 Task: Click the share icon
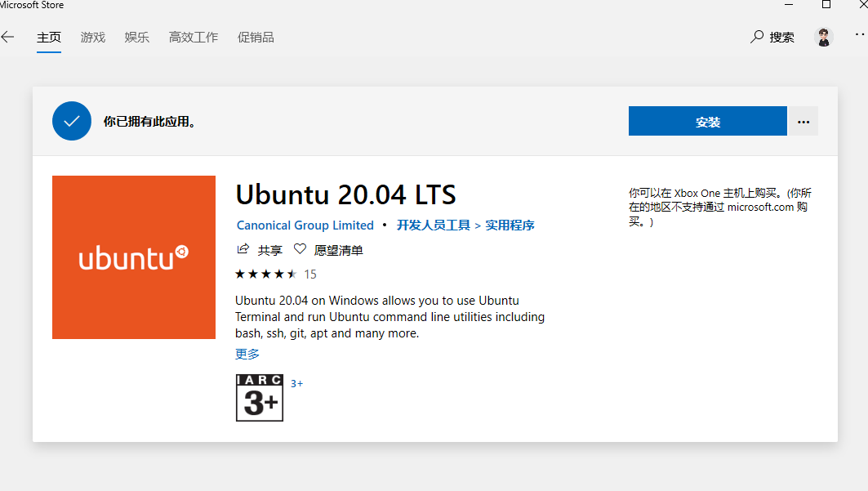pyautogui.click(x=243, y=249)
